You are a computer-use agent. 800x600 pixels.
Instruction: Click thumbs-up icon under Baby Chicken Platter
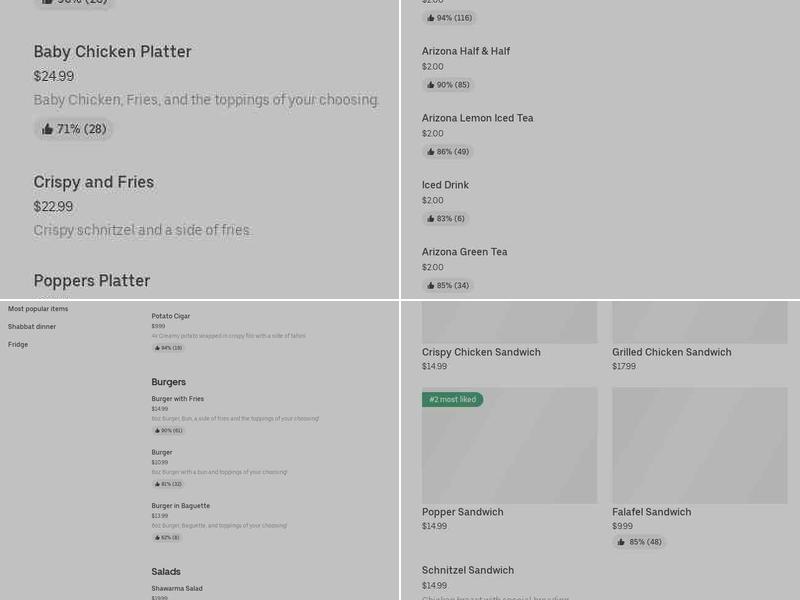(47, 129)
